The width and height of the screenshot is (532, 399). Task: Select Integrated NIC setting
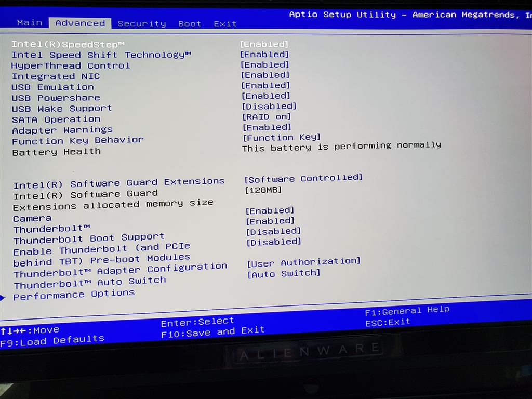[56, 76]
